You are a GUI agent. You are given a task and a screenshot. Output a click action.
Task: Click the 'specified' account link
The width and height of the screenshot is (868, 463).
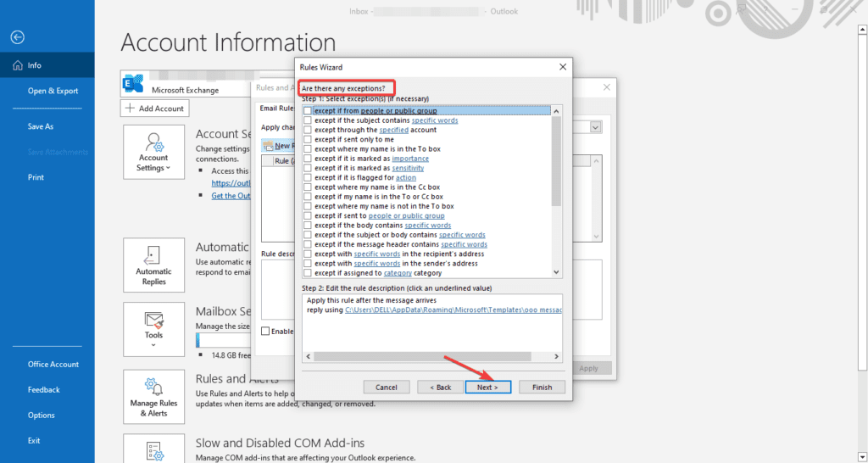click(393, 130)
